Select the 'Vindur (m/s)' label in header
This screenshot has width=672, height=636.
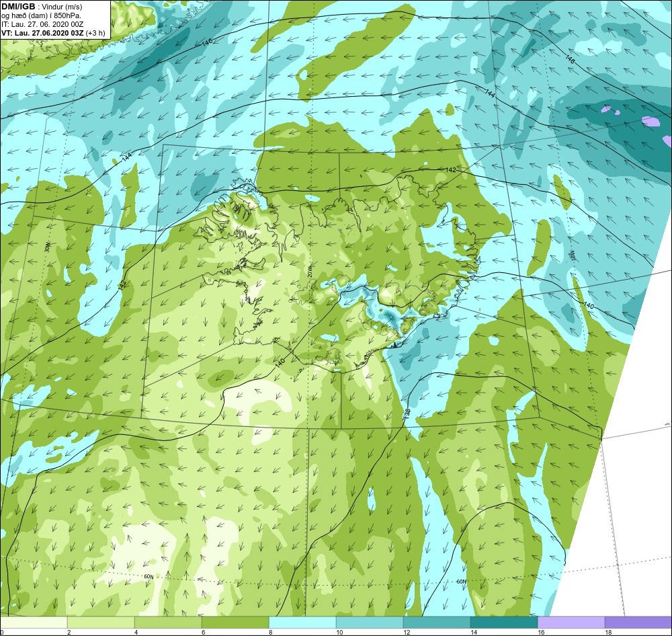tap(62, 7)
